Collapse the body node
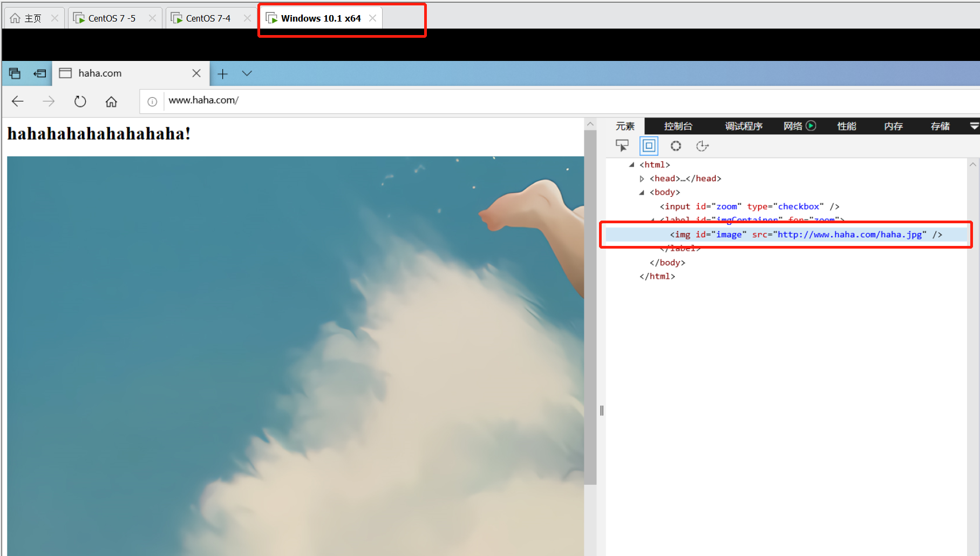The image size is (980, 556). (642, 193)
